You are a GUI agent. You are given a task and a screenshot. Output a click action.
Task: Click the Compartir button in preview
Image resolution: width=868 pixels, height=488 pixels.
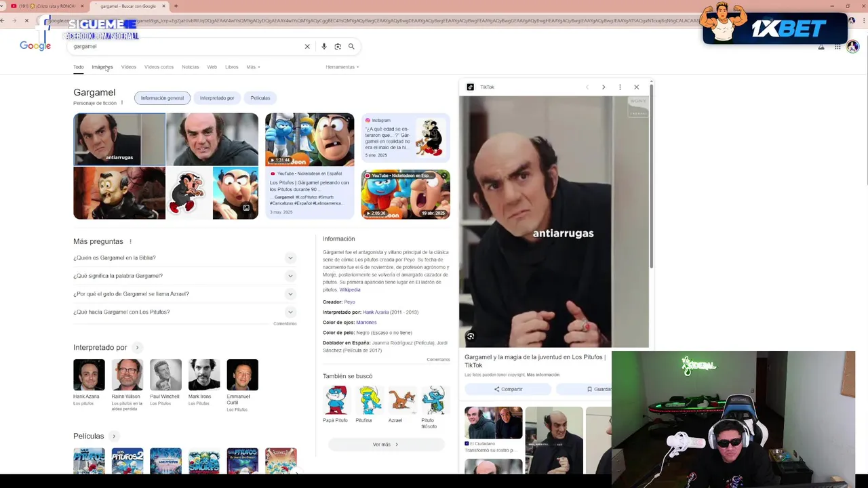click(x=508, y=389)
